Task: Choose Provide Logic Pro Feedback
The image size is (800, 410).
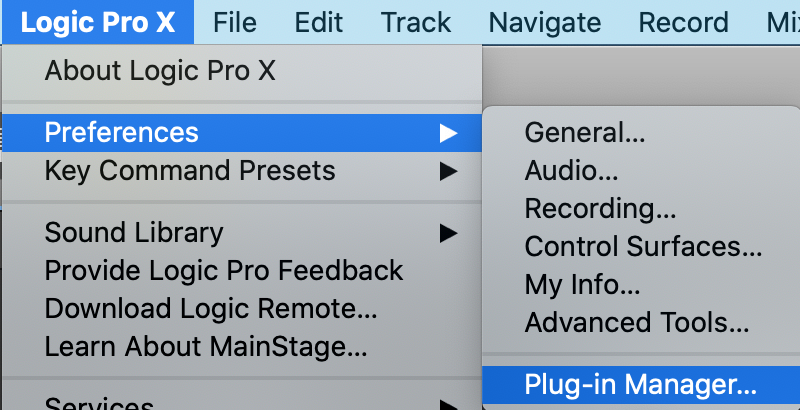Action: pyautogui.click(x=224, y=271)
